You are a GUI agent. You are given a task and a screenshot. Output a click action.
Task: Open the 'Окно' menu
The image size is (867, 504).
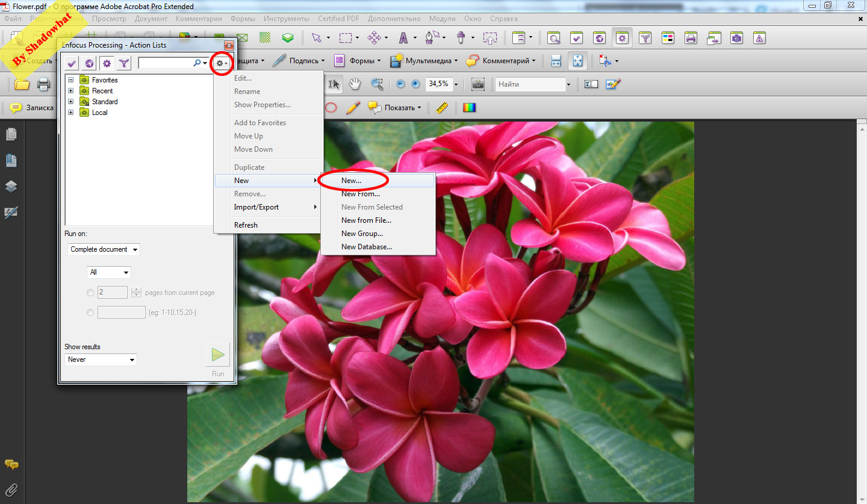pos(473,19)
